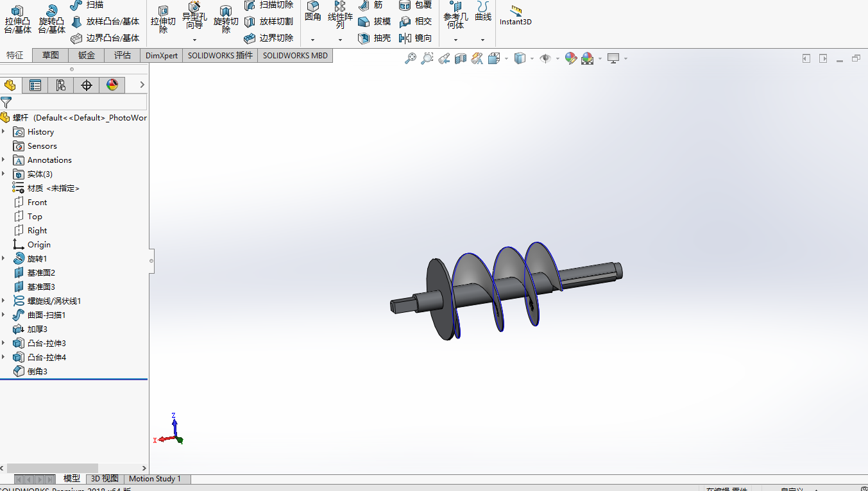The width and height of the screenshot is (868, 491).
Task: Click the Shell (抽壳) tool
Action: pyautogui.click(x=374, y=38)
